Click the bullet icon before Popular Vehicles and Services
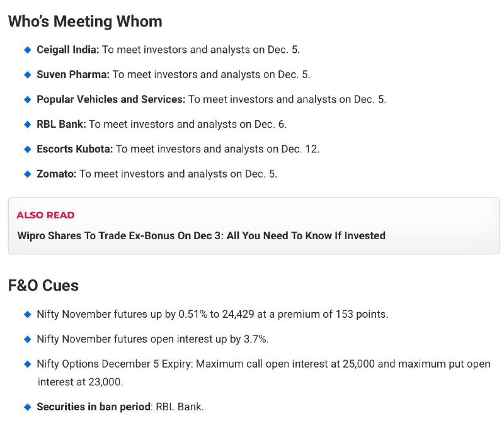 tap(28, 99)
